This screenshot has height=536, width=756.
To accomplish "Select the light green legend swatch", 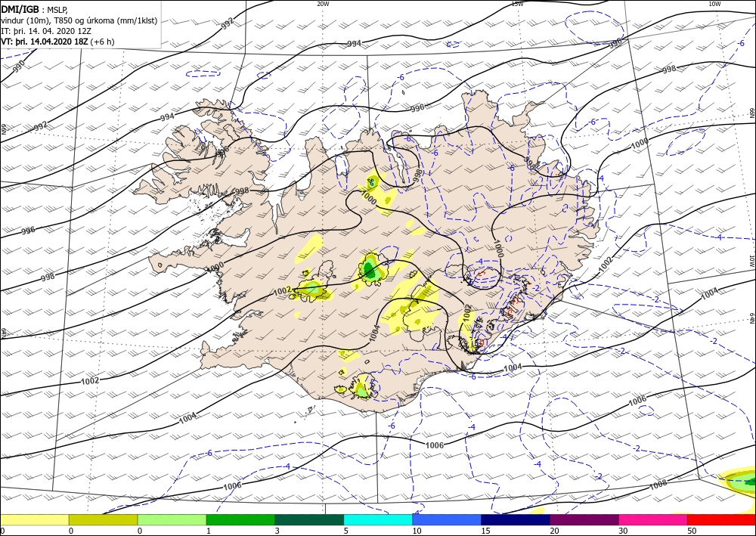I will (x=172, y=519).
